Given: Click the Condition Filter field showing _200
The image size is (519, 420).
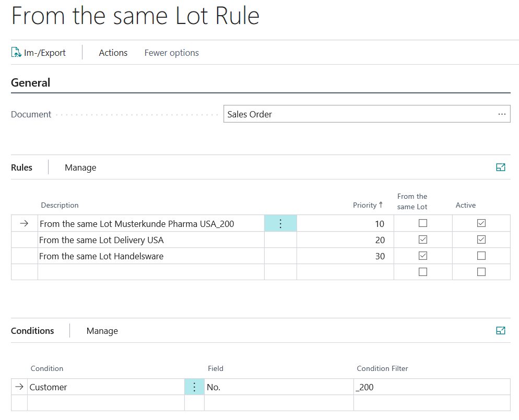Looking at the screenshot, I should tap(432, 387).
